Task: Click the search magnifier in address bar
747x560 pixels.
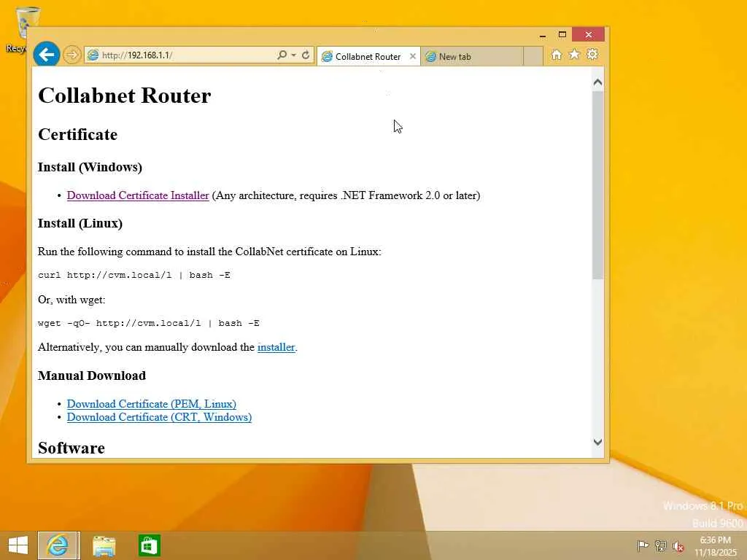Action: [282, 55]
